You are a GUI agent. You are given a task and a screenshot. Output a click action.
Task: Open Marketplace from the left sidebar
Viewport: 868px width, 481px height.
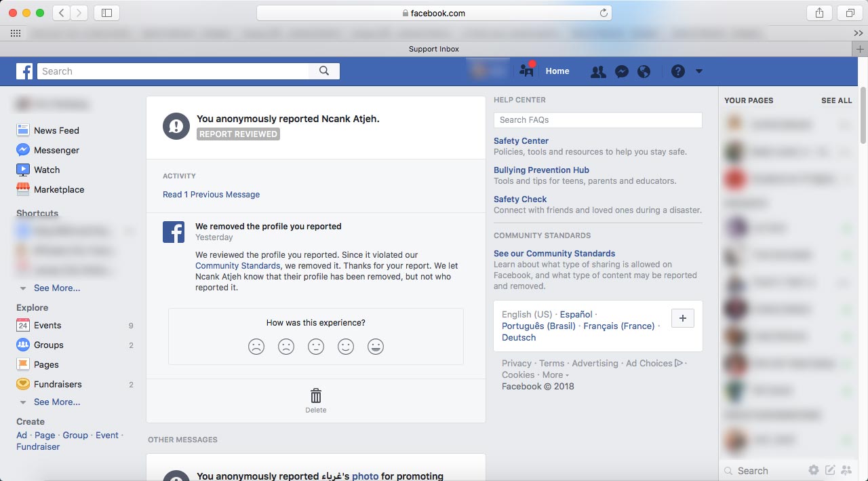(58, 189)
